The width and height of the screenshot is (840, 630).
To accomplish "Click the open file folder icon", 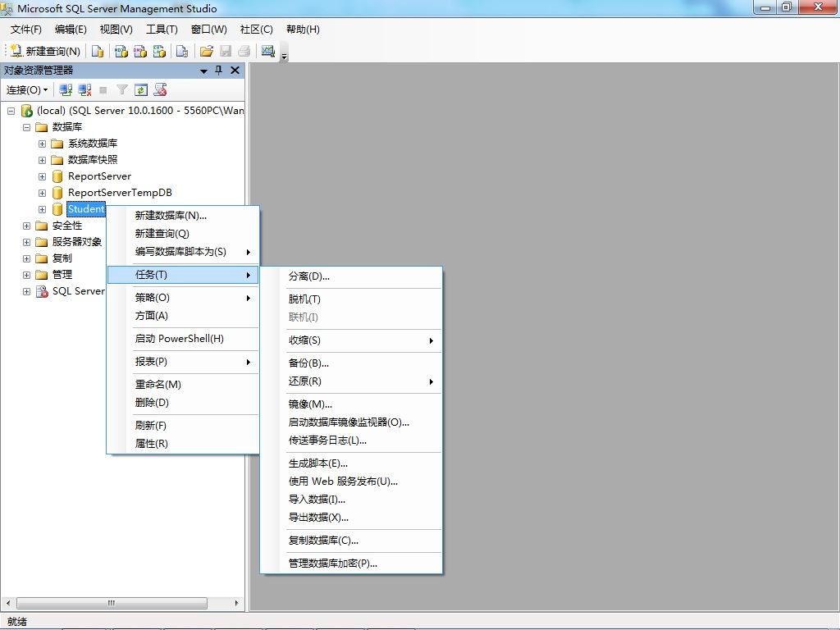I will pyautogui.click(x=206, y=51).
